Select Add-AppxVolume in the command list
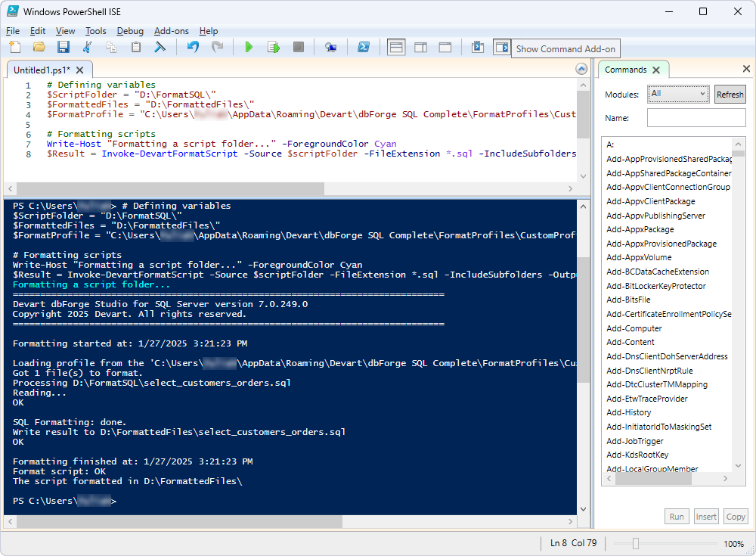The width and height of the screenshot is (756, 556). (639, 257)
